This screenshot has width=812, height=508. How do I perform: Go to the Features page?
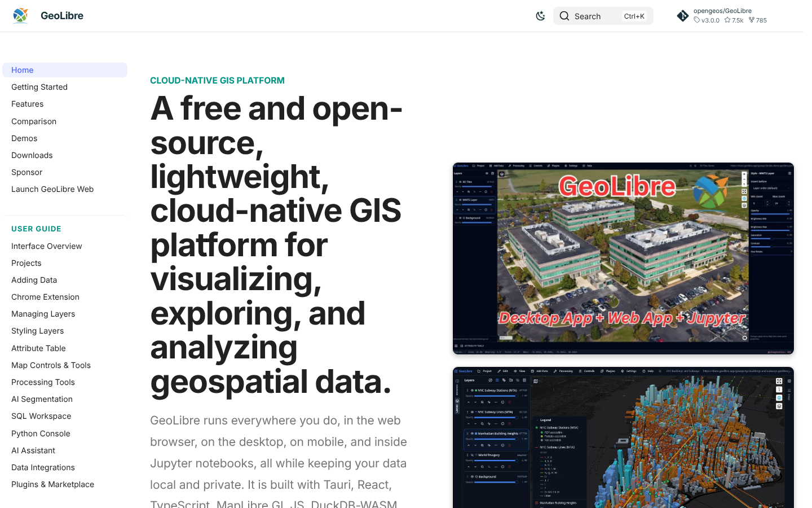(28, 104)
